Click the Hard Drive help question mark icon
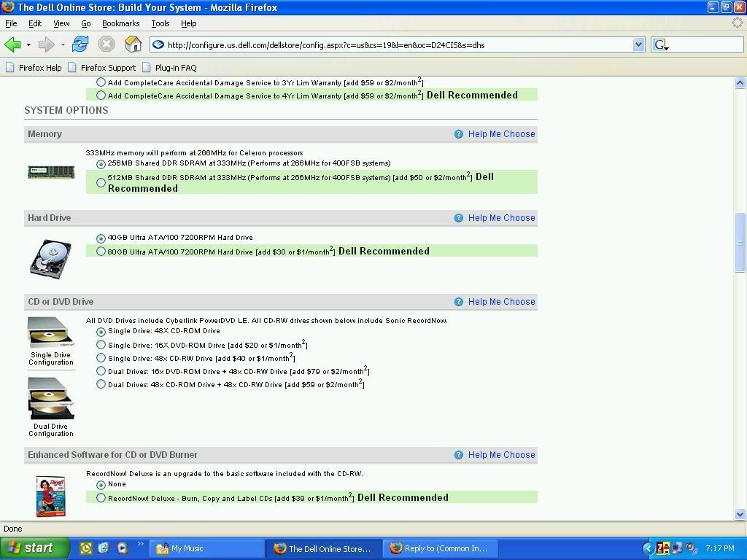747x560 pixels. click(458, 218)
